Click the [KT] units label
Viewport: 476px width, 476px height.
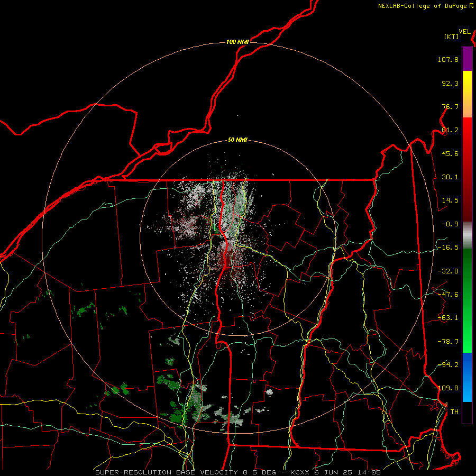click(x=452, y=36)
